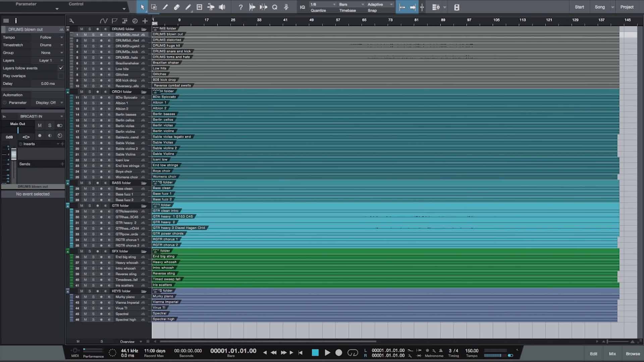Open the track list lines icon
This screenshot has width=644, height=362.
[6, 21]
